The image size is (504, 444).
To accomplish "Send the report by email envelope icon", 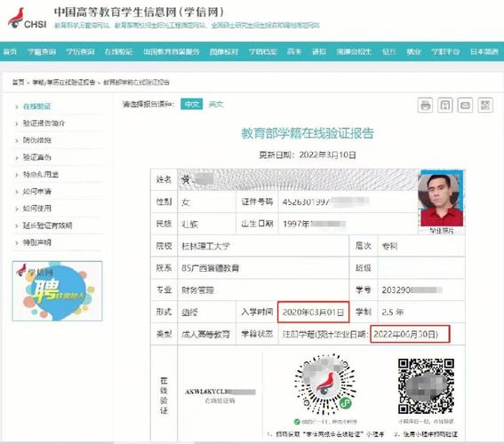I will click(x=465, y=105).
